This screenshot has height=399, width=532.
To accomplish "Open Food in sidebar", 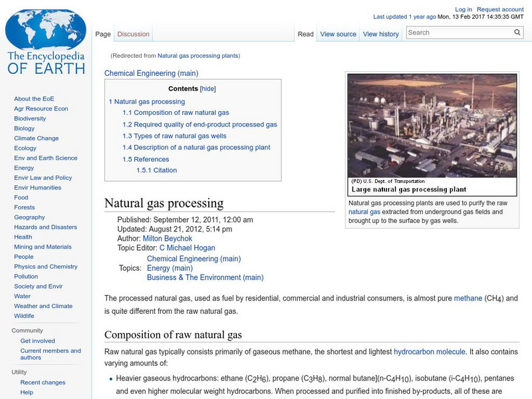I will click(21, 197).
